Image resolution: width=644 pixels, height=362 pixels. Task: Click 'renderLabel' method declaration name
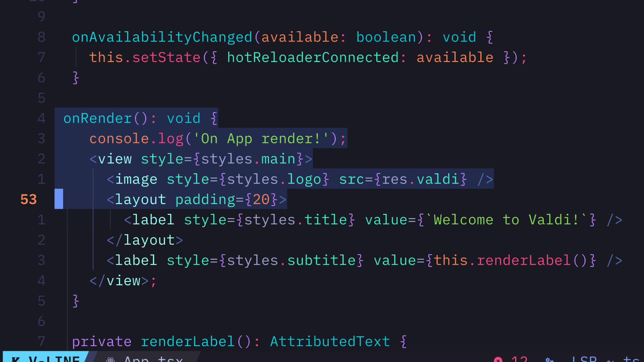click(187, 342)
